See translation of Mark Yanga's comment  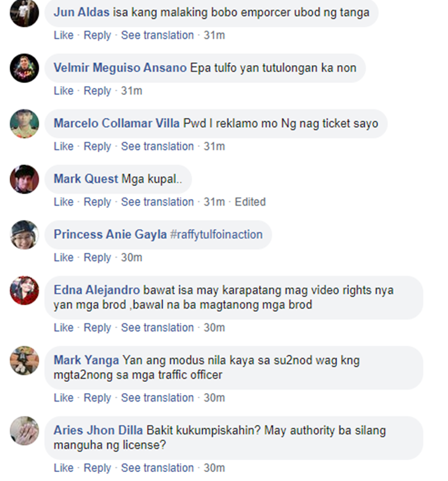157,398
